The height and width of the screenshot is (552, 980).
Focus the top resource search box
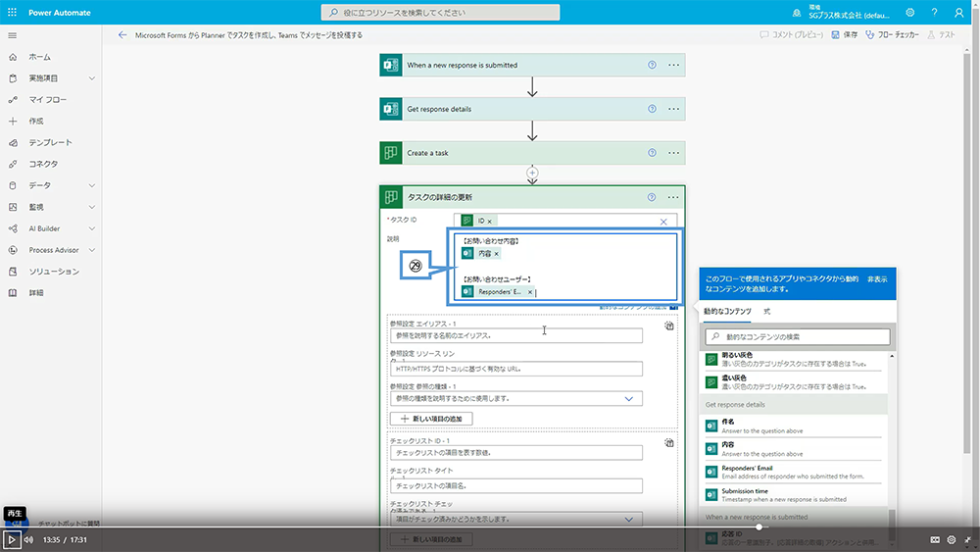coord(441,13)
